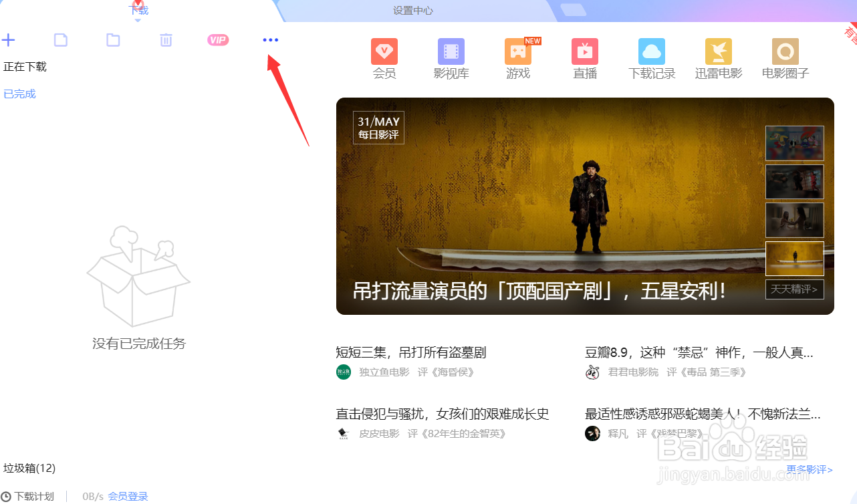Click the plus icon to add a download
857x504 pixels.
(8, 40)
